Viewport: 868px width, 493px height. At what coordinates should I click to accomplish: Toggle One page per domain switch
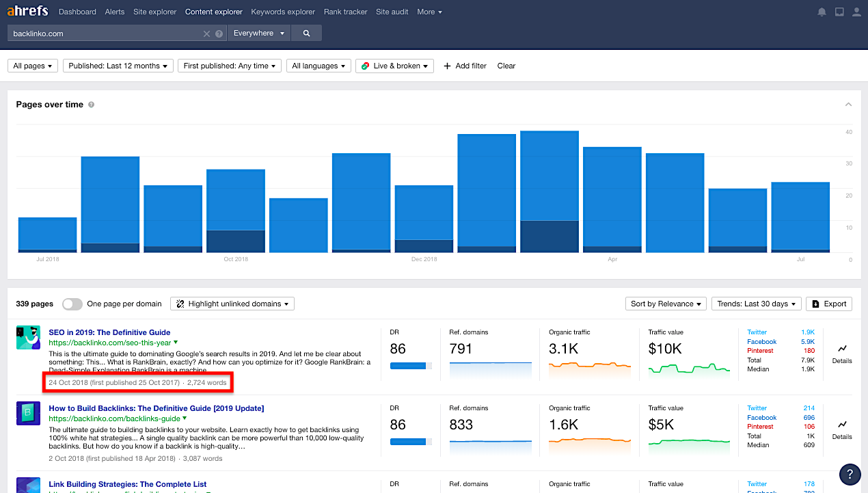click(x=72, y=304)
